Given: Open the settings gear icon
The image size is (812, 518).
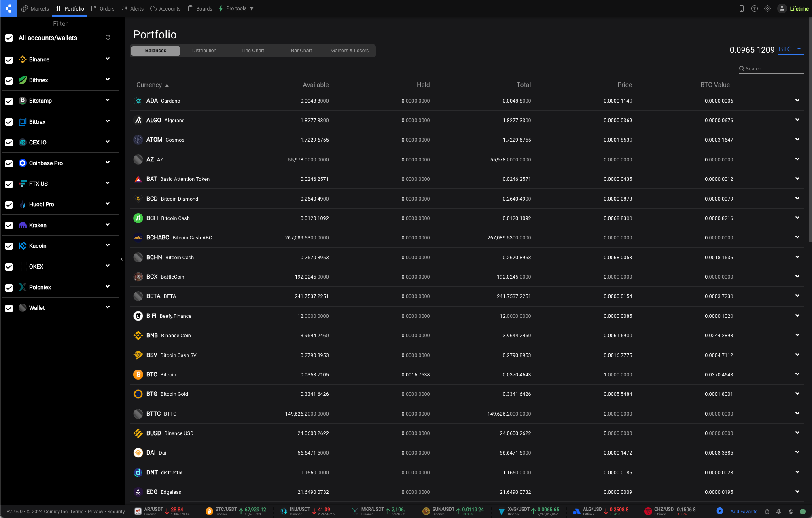Looking at the screenshot, I should 767,8.
